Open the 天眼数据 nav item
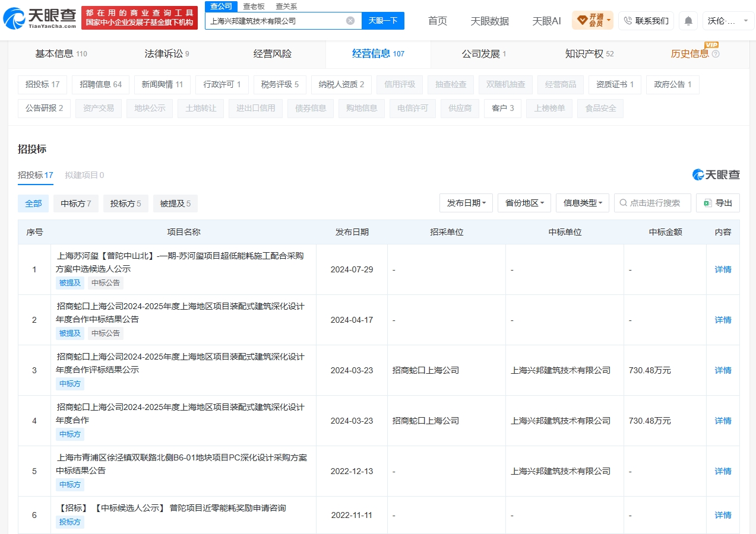 coord(490,21)
